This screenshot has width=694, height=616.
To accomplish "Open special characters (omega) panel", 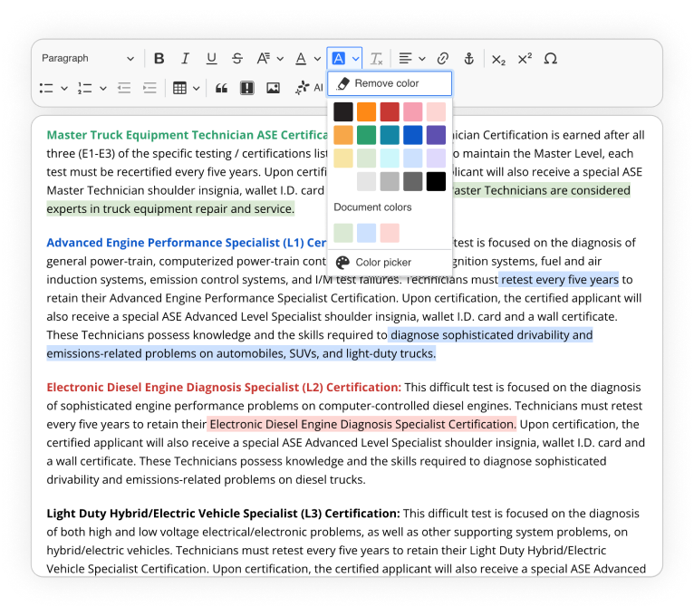I will tap(551, 58).
